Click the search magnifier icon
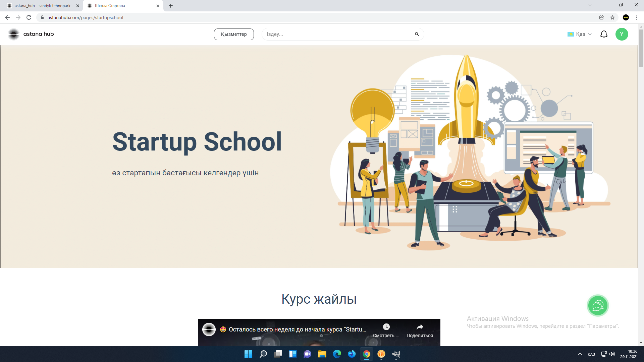This screenshot has width=644, height=362. [417, 34]
